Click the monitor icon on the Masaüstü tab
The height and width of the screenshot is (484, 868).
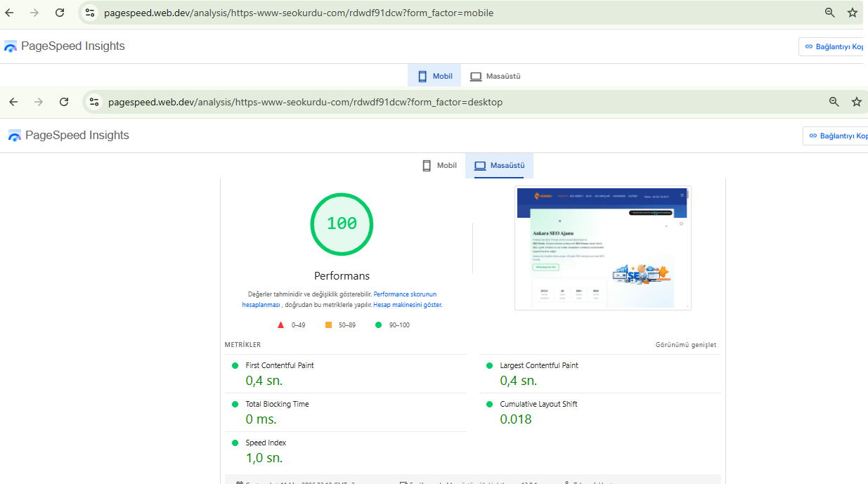click(479, 166)
